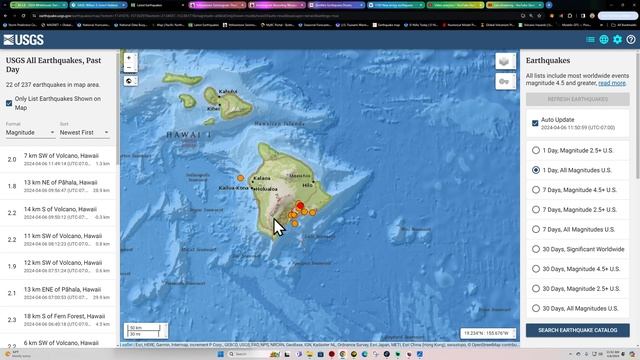Select 7 Days, Magnitude 4.5+ U.S.

click(578, 190)
